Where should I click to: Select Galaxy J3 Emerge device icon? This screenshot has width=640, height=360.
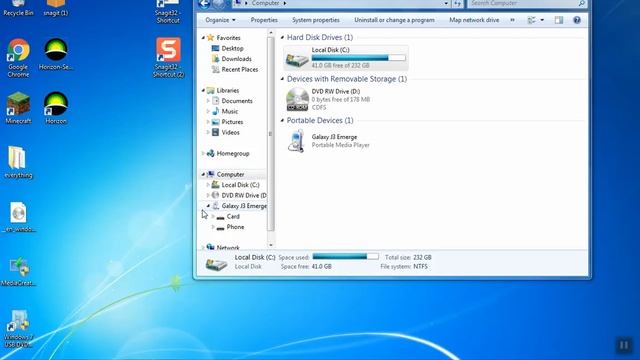[x=297, y=141]
